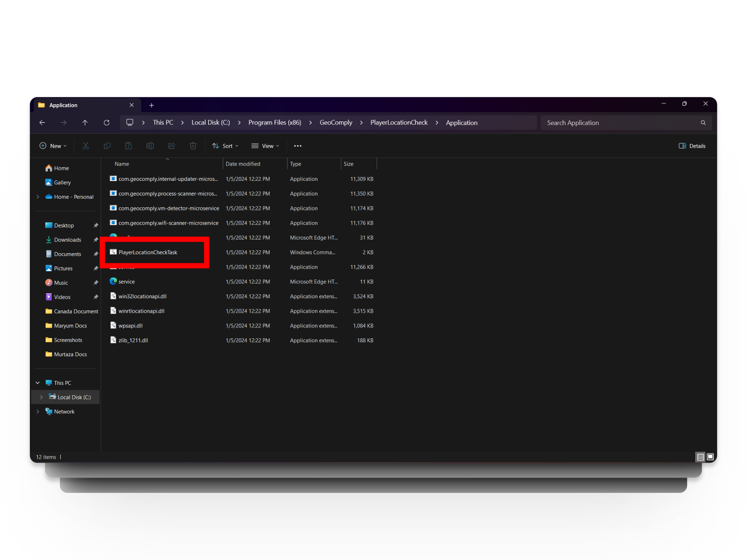This screenshot has width=747, height=560.
Task: Expand the Local Disk (C:) tree node
Action: click(x=41, y=397)
